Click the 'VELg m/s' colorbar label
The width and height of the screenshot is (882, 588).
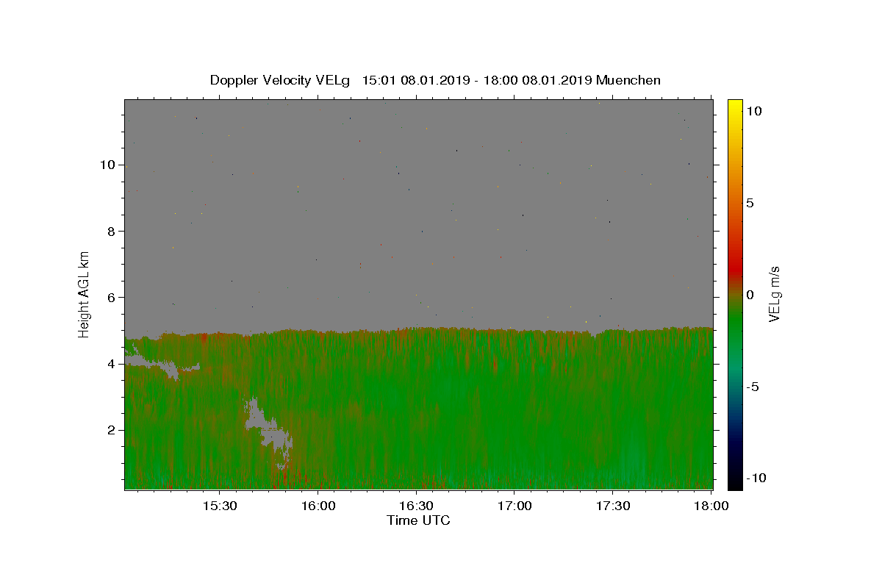773,294
